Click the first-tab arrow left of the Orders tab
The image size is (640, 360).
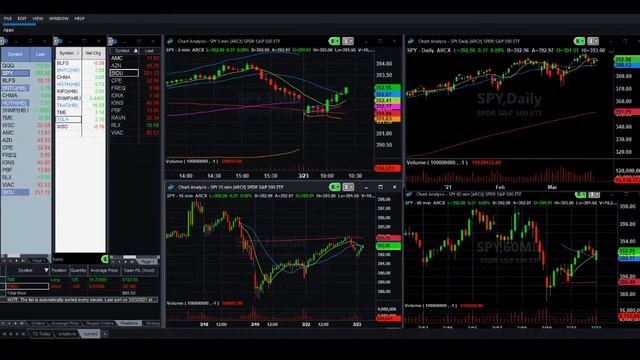(x=3, y=323)
